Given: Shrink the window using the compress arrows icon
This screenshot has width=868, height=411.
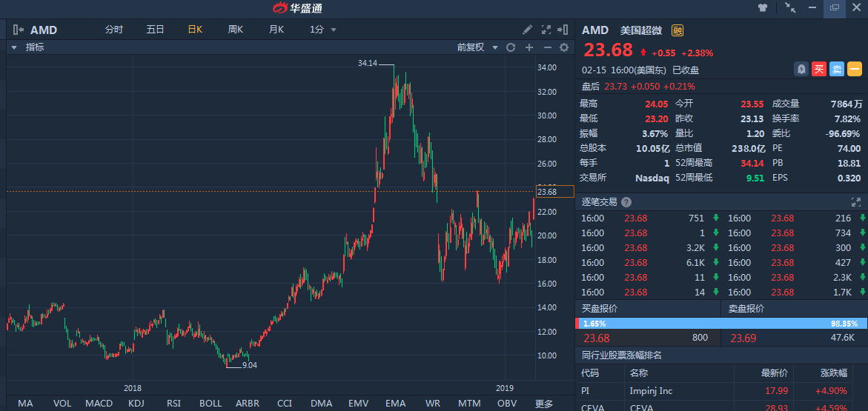Looking at the screenshot, I should pos(790,7).
